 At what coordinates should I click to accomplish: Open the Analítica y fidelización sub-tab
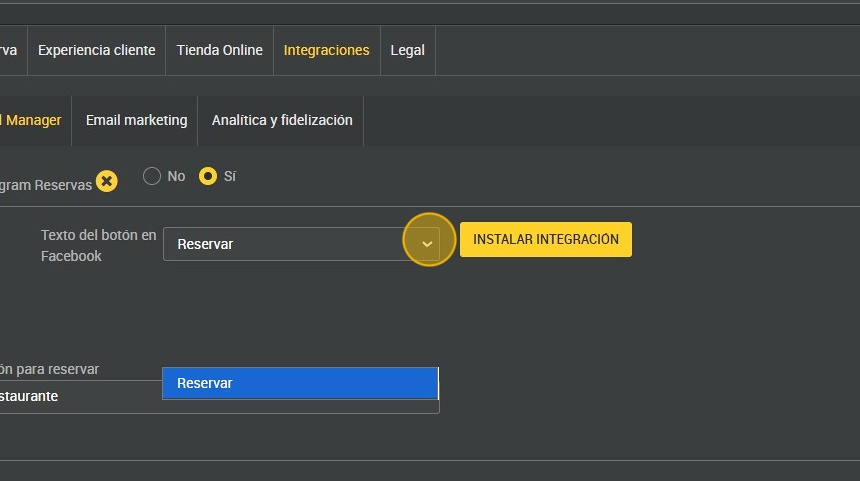282,120
